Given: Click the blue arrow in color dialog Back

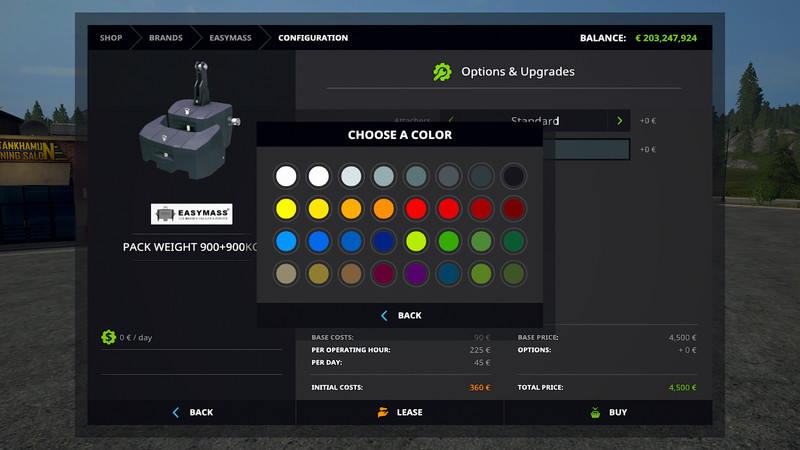Looking at the screenshot, I should (384, 315).
